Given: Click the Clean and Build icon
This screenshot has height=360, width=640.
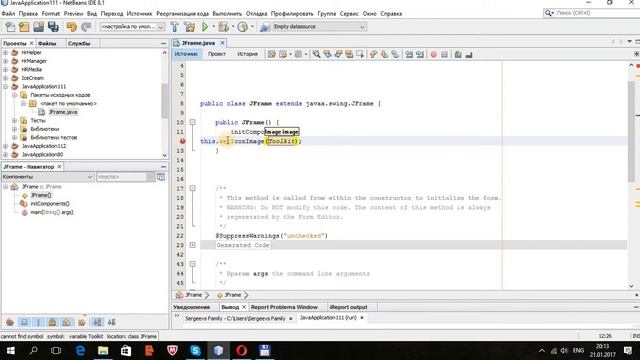Looking at the screenshot, I should 189,27.
